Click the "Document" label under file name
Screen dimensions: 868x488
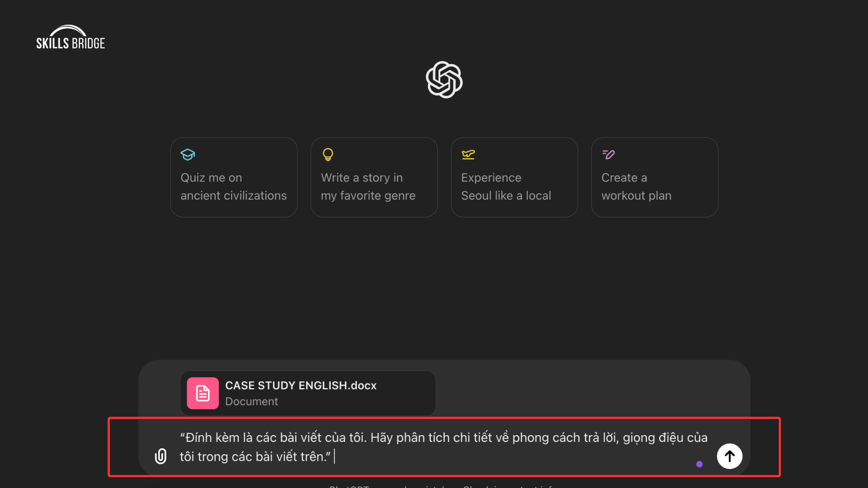click(x=251, y=402)
